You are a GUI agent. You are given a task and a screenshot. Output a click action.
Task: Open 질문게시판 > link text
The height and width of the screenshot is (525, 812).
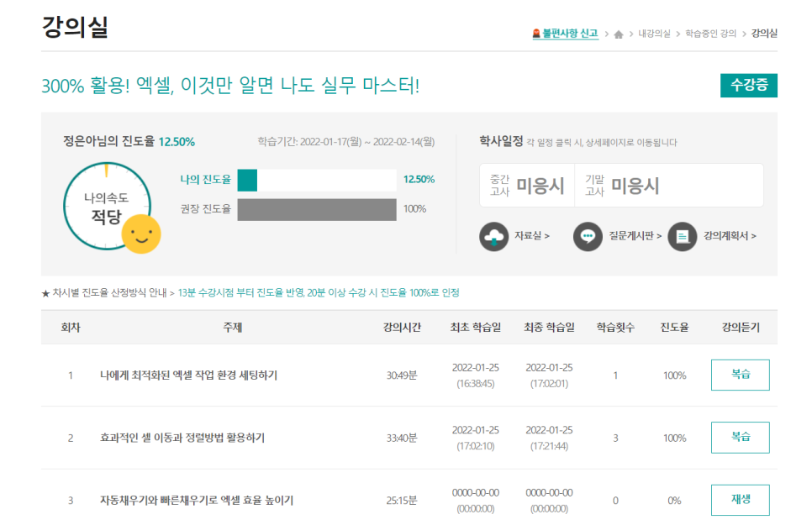pos(635,236)
